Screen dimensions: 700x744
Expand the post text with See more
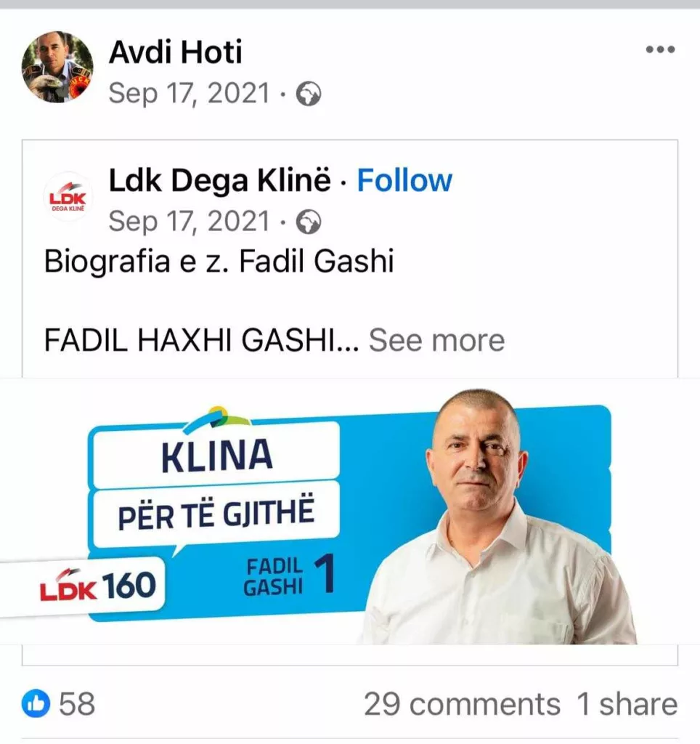(437, 340)
